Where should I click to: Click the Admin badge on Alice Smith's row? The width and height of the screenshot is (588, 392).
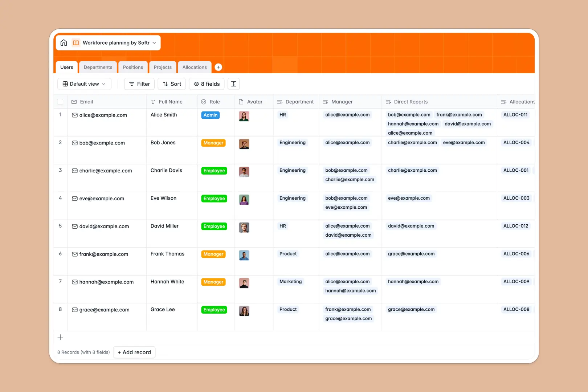pyautogui.click(x=210, y=115)
